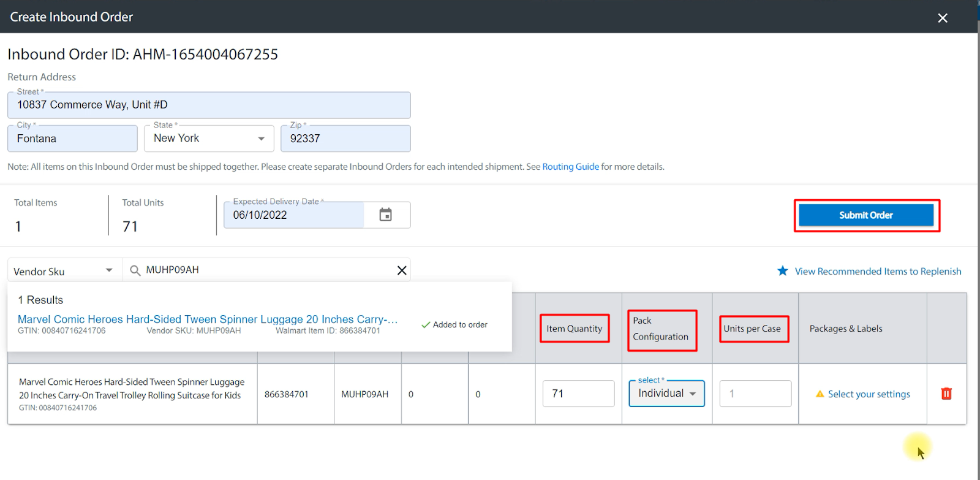Viewport: 980px width, 480px height.
Task: Click the Return Address label
Action: point(42,77)
